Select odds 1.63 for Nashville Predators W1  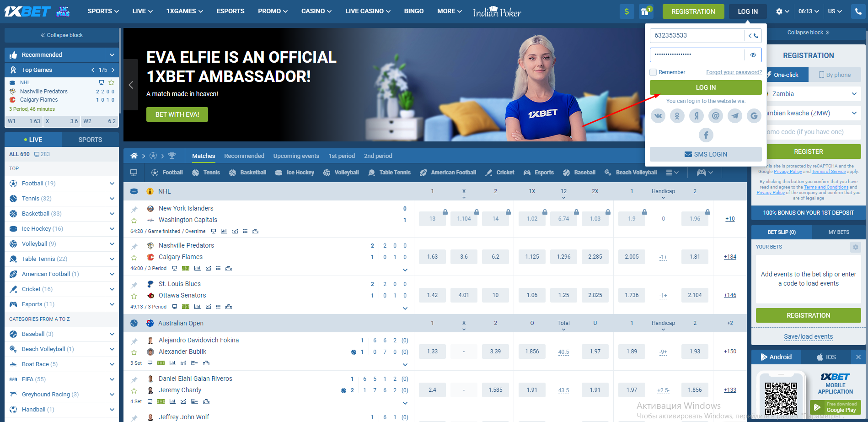pyautogui.click(x=432, y=257)
